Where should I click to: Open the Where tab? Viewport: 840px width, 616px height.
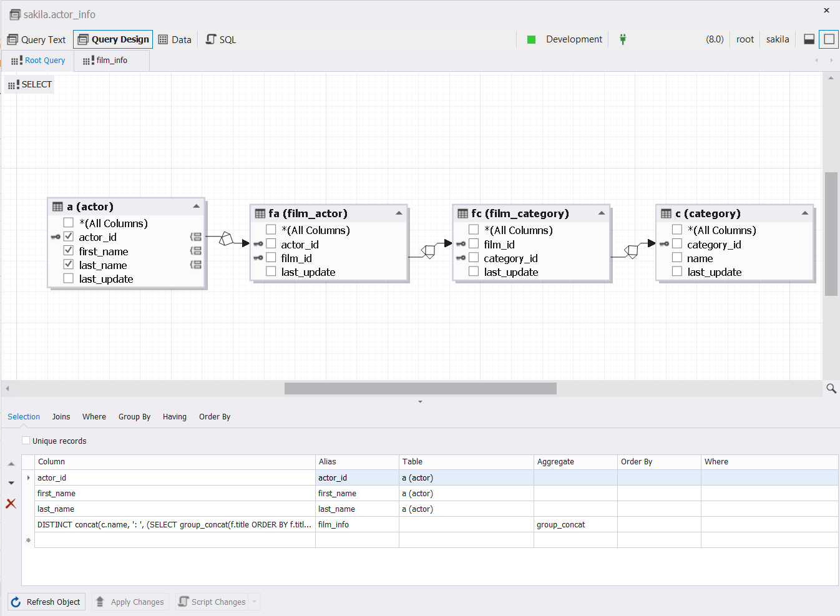click(x=94, y=417)
